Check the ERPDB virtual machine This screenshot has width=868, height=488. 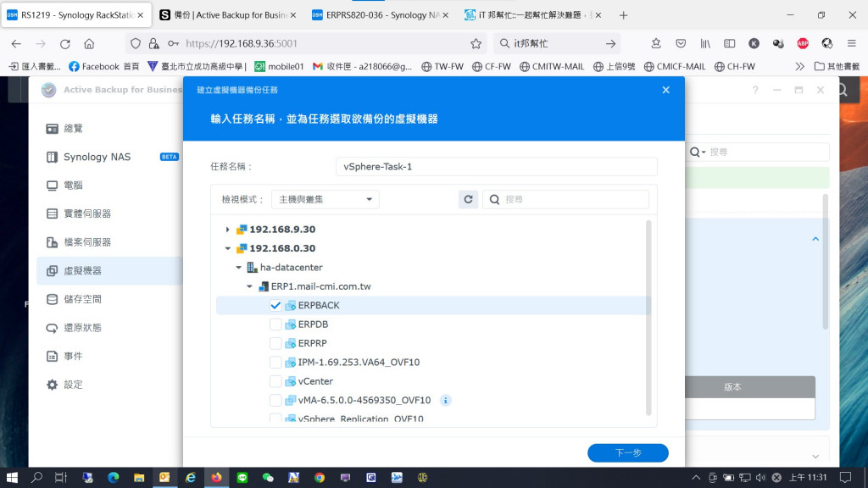[x=275, y=324]
